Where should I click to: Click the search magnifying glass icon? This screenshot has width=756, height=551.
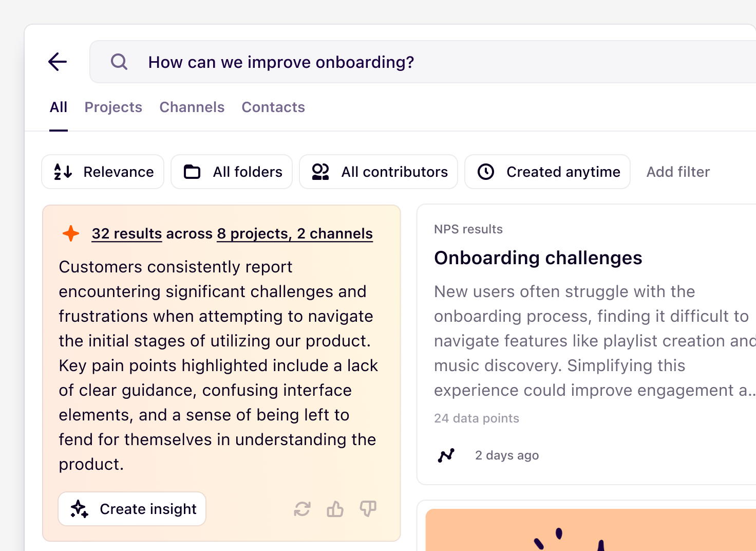[119, 62]
